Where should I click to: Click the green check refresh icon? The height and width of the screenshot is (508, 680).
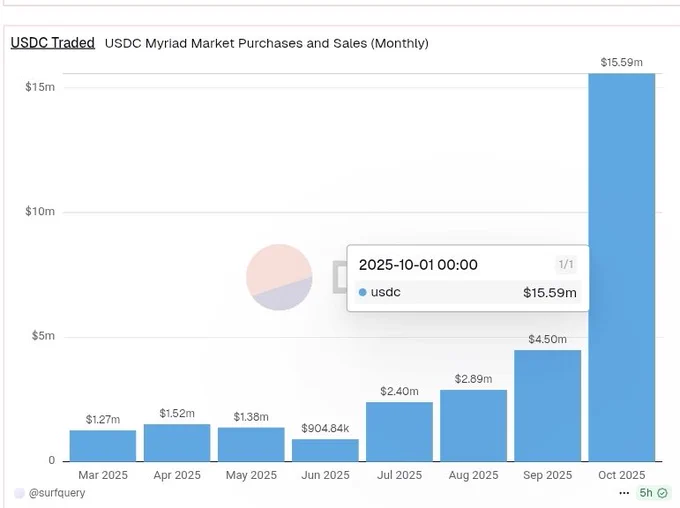tap(662, 493)
